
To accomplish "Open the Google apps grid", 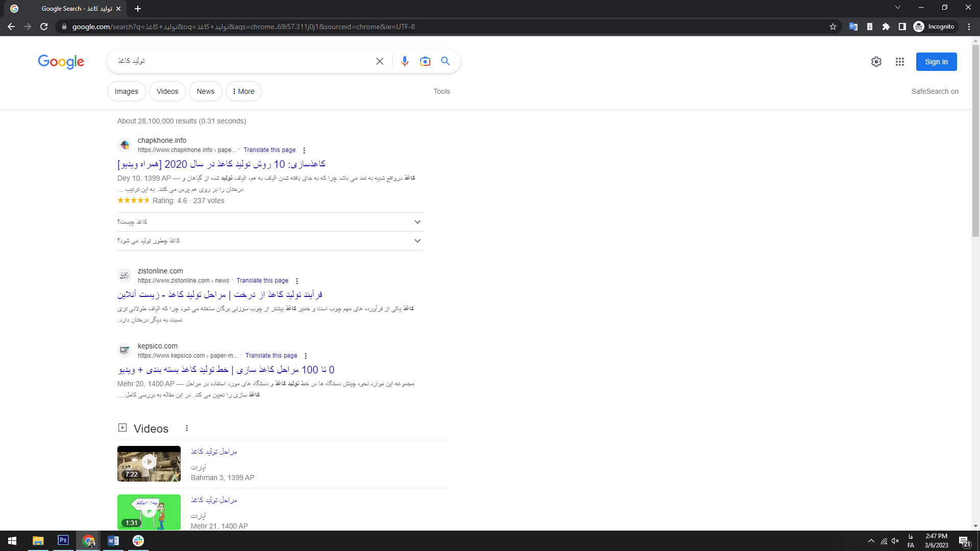I will tap(900, 62).
